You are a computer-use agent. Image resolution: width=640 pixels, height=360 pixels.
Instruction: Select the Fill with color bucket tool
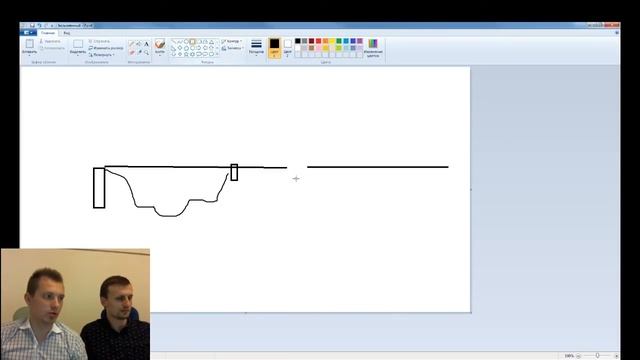pos(139,44)
